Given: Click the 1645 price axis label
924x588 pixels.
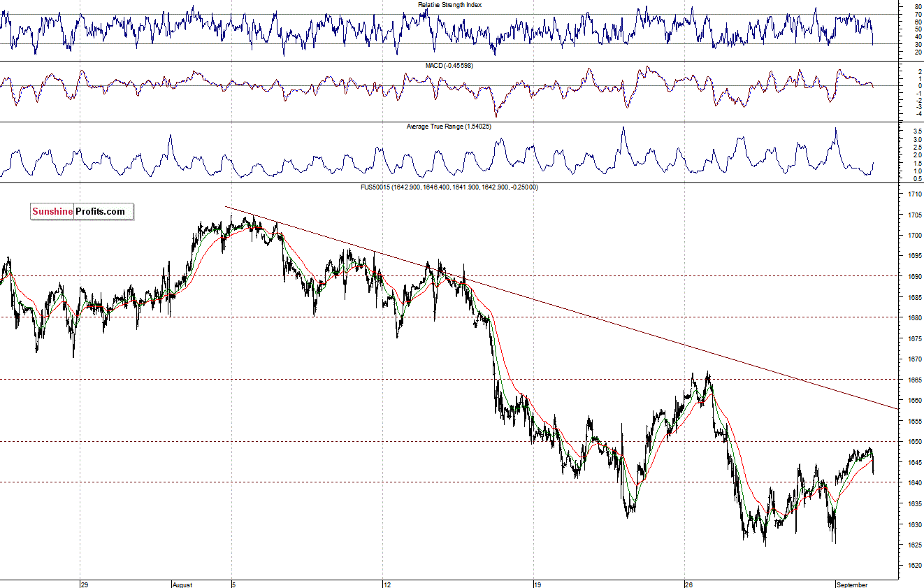Looking at the screenshot, I should [914, 462].
